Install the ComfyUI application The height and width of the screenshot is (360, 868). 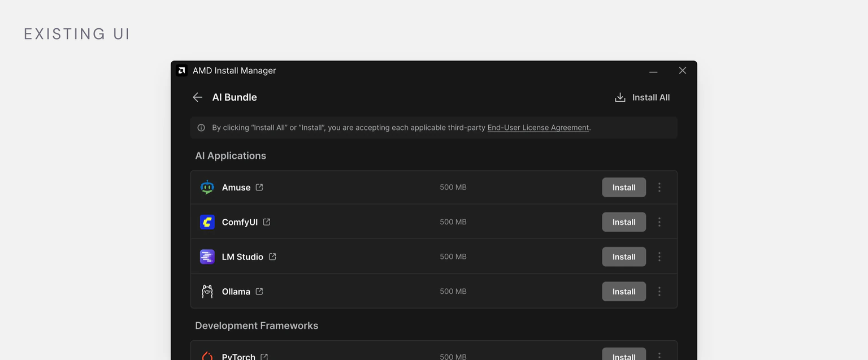click(x=624, y=222)
